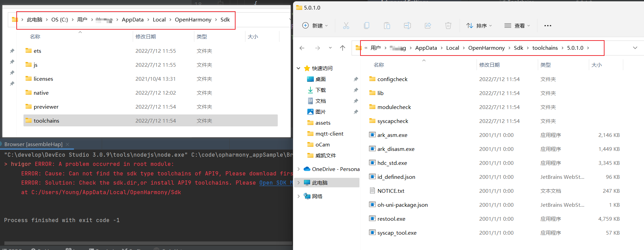Select syscap_tool.exe file
Viewport: 644px width, 250px height.
coord(397,233)
